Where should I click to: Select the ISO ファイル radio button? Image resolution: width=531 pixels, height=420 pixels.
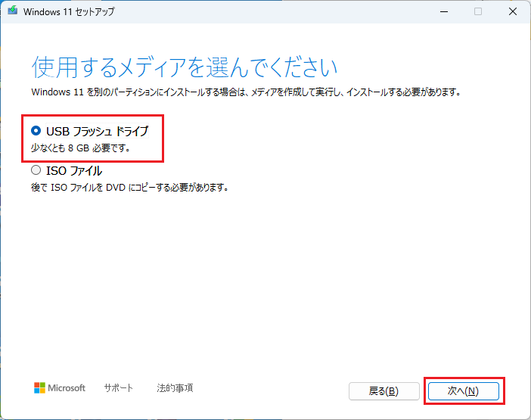tap(36, 170)
